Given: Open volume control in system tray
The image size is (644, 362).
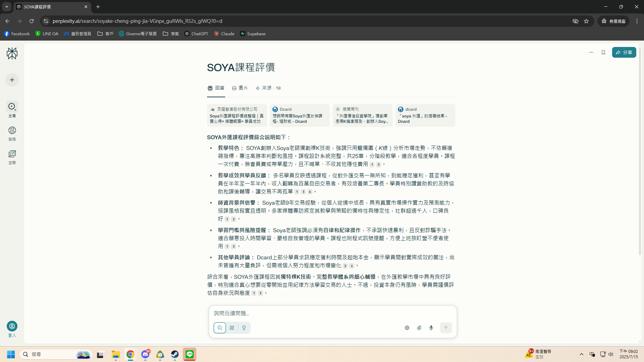Looking at the screenshot, I should pyautogui.click(x=611, y=354).
